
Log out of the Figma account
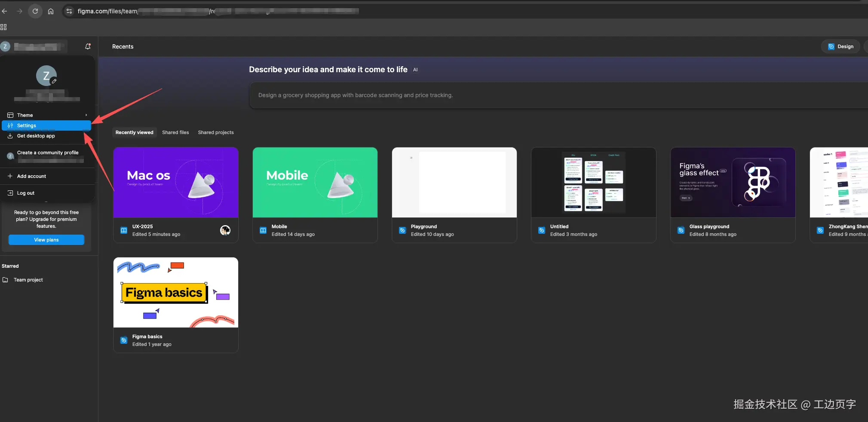pyautogui.click(x=26, y=193)
